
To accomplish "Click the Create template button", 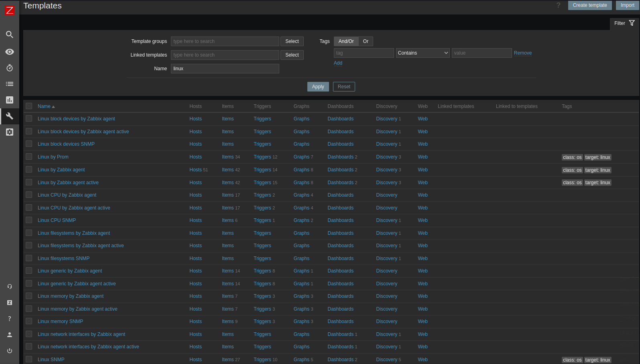I will coord(590,5).
